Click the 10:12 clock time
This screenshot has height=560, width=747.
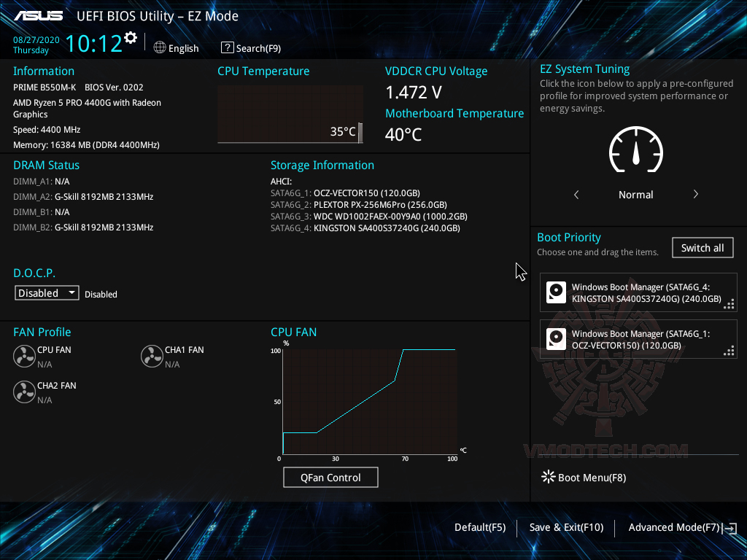tap(94, 43)
